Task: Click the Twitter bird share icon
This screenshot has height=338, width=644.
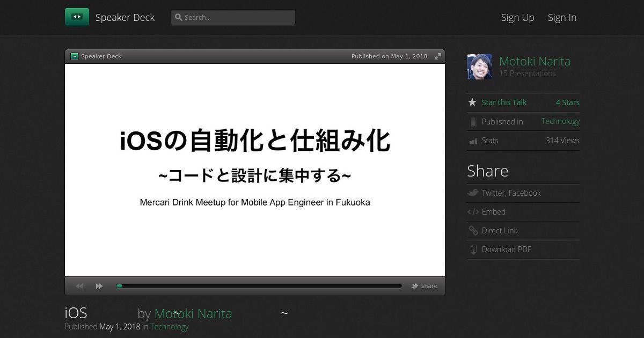Action: [473, 193]
